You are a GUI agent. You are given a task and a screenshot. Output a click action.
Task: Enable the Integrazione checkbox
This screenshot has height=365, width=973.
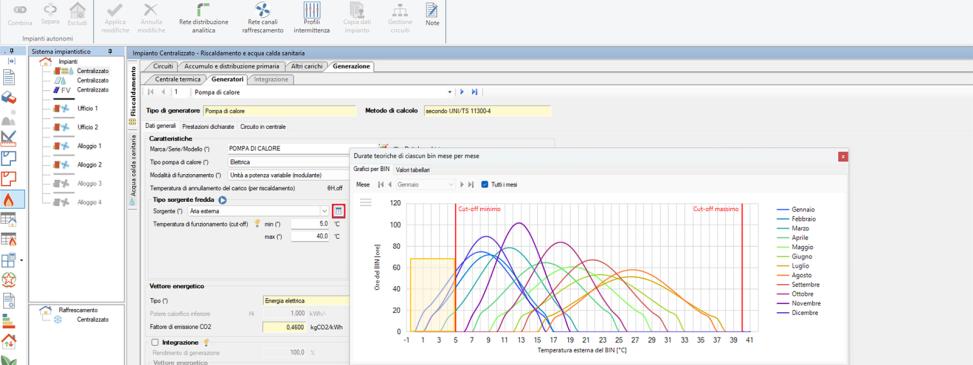[x=155, y=342]
